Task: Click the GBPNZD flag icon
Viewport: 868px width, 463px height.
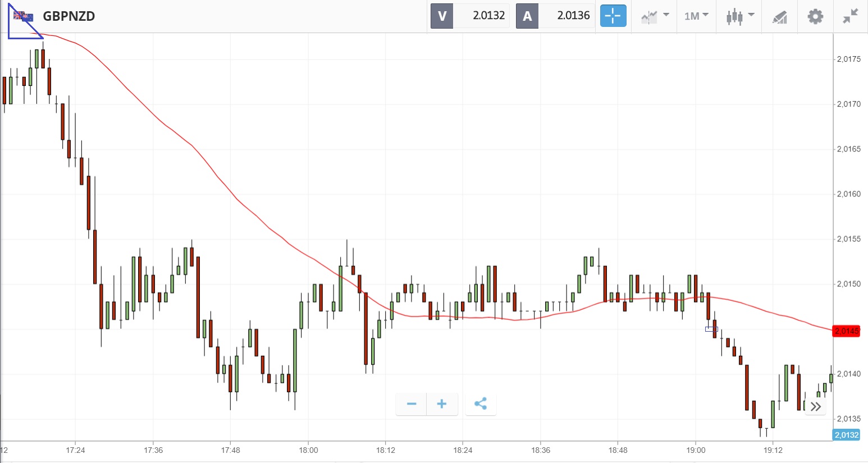Action: click(23, 16)
